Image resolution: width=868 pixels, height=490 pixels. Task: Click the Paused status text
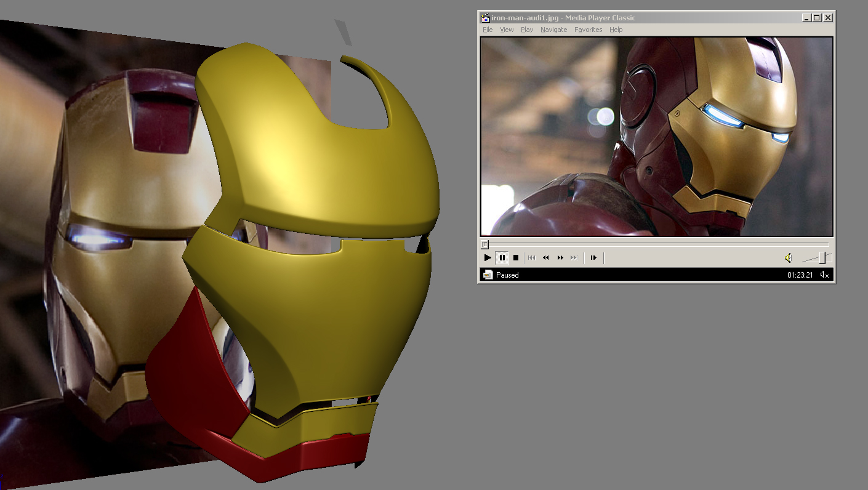507,275
